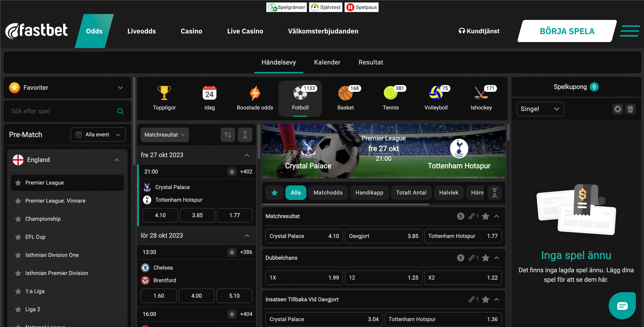
Task: Open Boostade odds lightning icon
Action: pos(255,93)
